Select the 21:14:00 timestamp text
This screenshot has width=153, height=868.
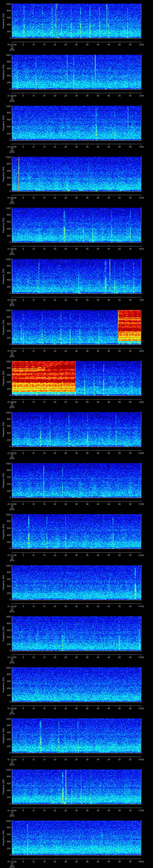pyautogui.click(x=12, y=708)
